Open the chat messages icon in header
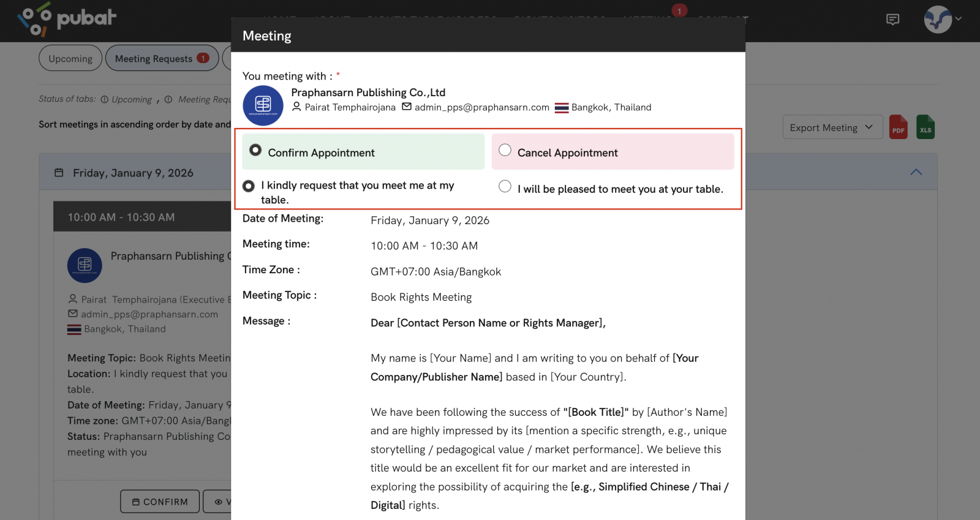Image resolution: width=980 pixels, height=520 pixels. coord(892,20)
